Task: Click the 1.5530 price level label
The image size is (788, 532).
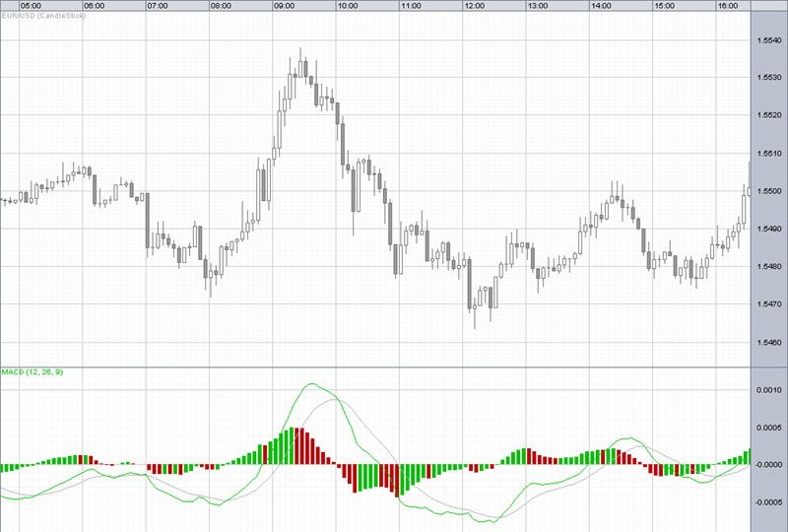Action: click(769, 78)
